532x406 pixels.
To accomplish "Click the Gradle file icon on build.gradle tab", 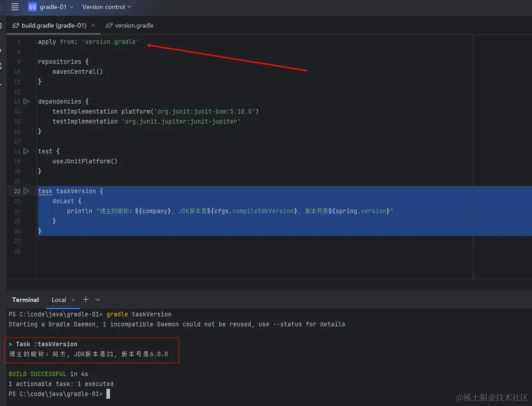I will [15, 25].
